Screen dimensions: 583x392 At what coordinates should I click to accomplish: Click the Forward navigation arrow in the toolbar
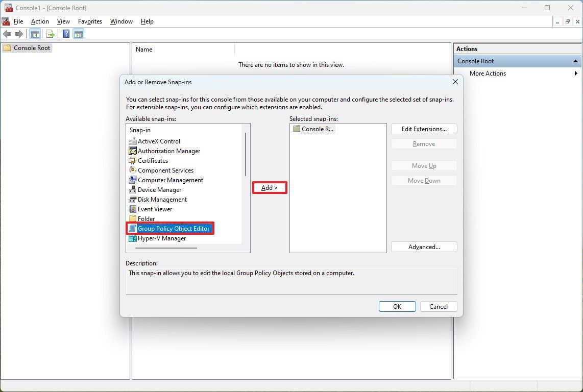point(19,34)
